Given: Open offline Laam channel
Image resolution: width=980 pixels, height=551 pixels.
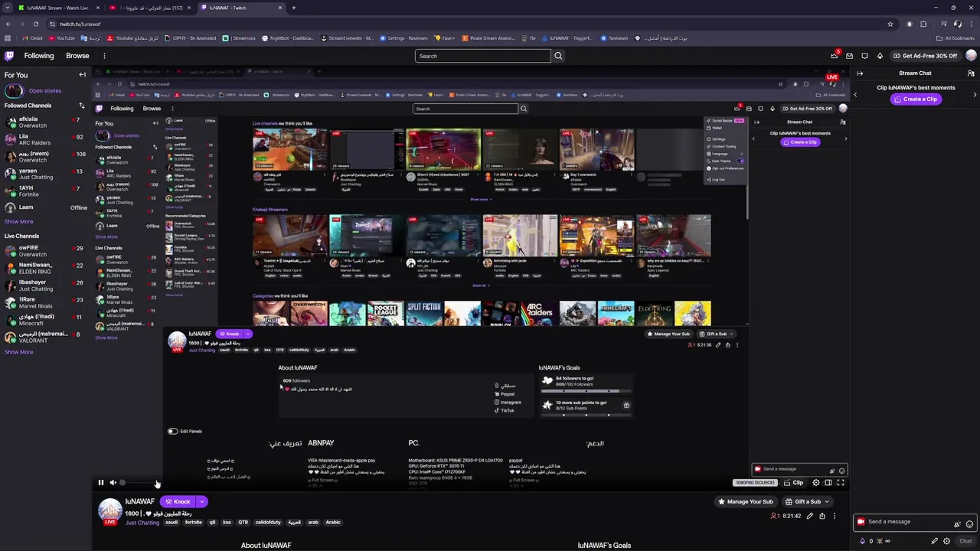Looking at the screenshot, I should [x=45, y=207].
